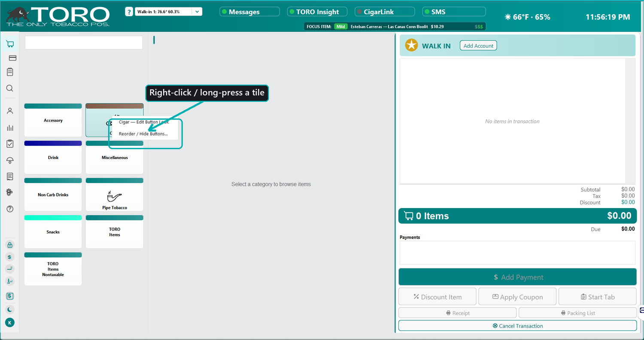Click the padlock round sidebar icon

[x=10, y=245]
